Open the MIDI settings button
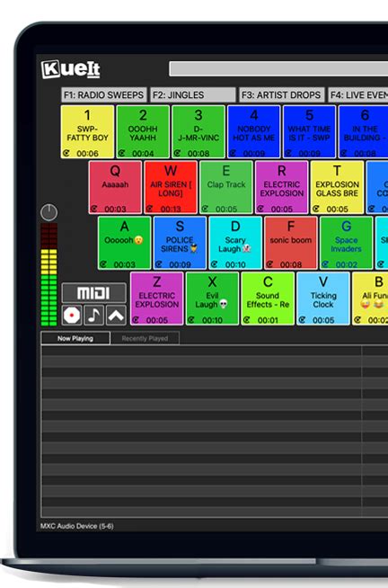The height and width of the screenshot is (588, 388). (93, 293)
